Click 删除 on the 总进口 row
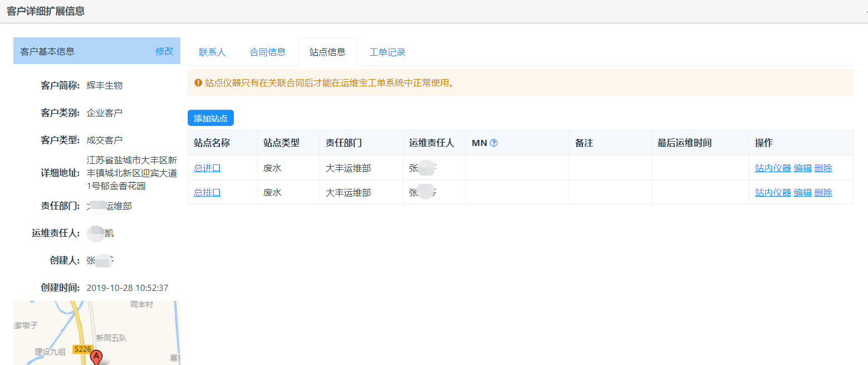868x365 pixels. (823, 168)
